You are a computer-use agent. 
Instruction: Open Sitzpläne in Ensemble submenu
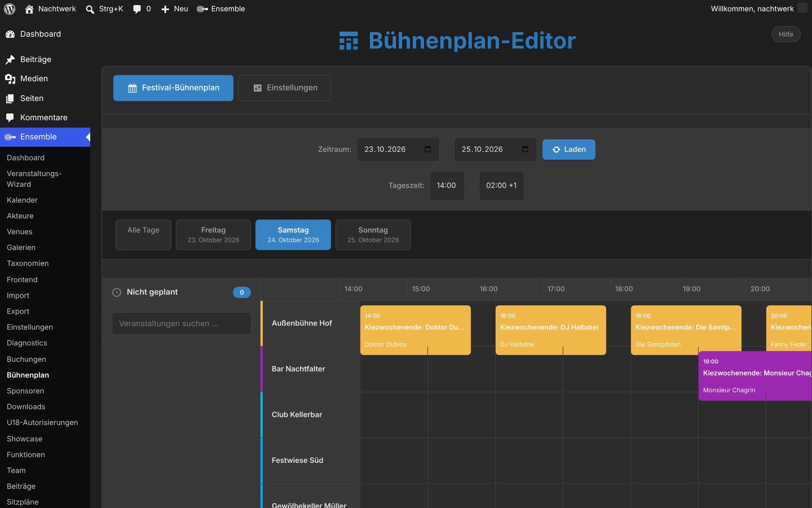[22, 502]
